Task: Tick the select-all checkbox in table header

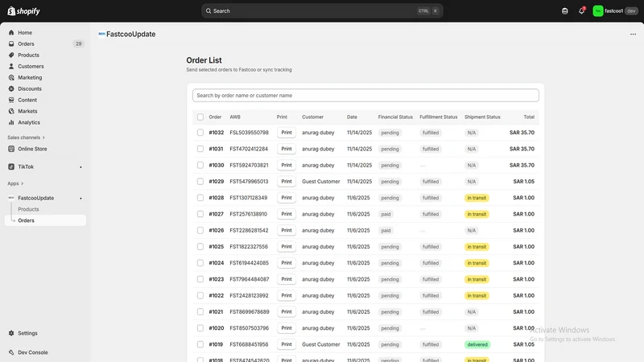Action: (x=200, y=117)
